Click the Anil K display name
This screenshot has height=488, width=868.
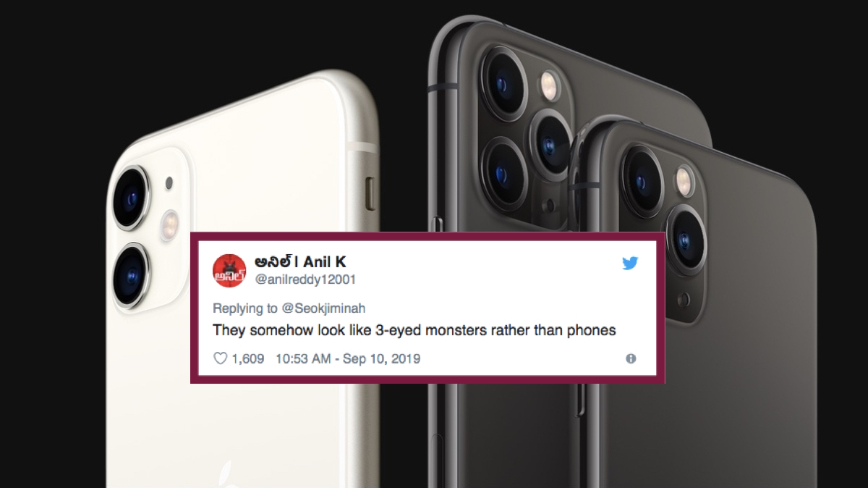tap(299, 262)
